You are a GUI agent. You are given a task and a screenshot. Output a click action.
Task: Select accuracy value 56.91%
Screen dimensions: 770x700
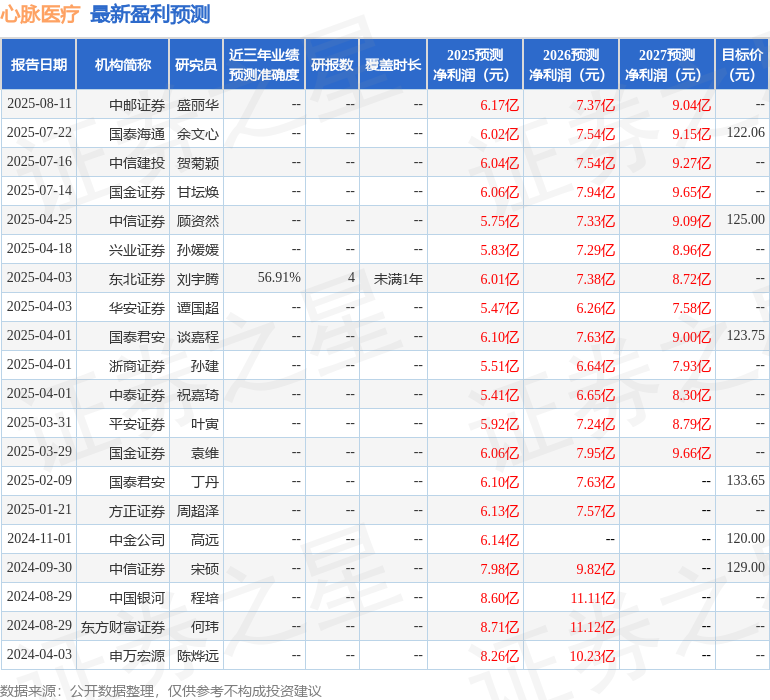tap(279, 278)
